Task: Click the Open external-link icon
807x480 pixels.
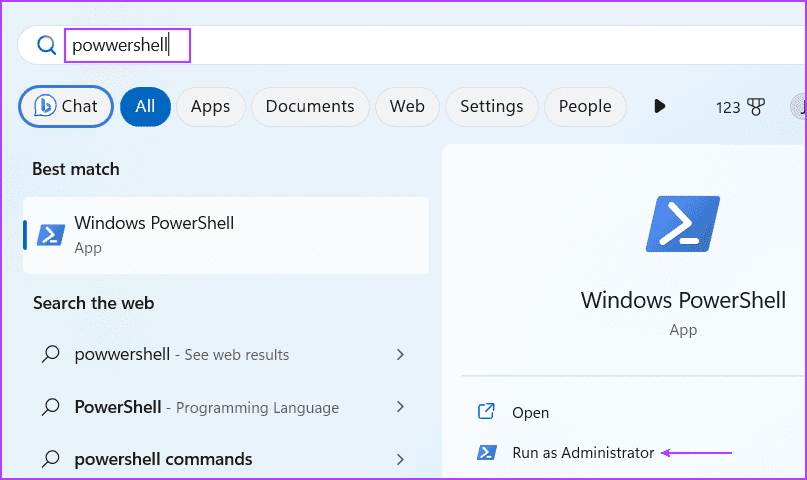Action: (486, 412)
